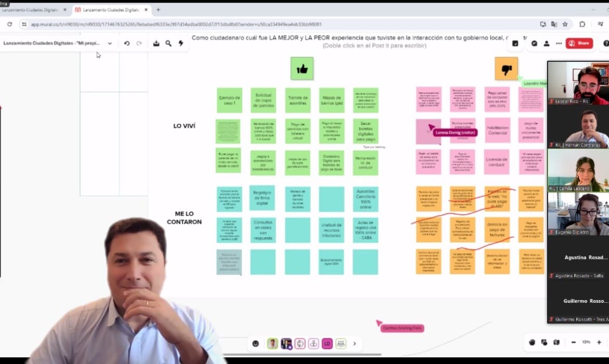Click the lightning bolt quick actions icon
The height and width of the screenshot is (364, 609).
click(181, 44)
